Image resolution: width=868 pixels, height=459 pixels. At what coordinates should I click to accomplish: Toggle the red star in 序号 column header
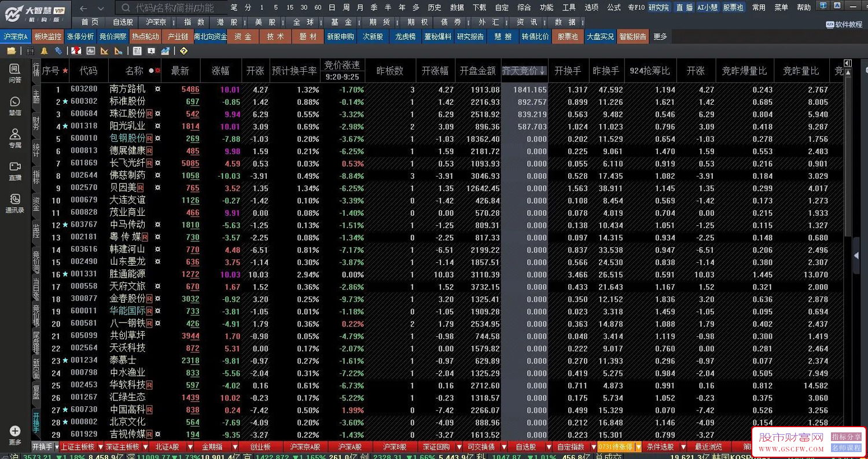(x=65, y=71)
